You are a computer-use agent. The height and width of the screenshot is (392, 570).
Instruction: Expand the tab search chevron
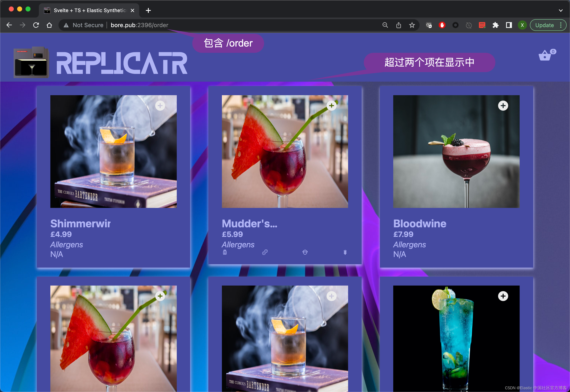click(x=561, y=10)
